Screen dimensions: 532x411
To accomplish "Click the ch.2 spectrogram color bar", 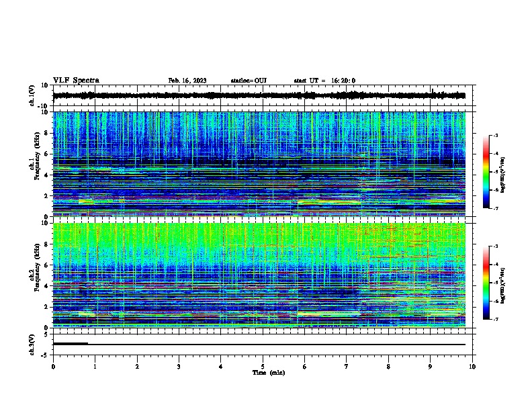I will (486, 283).
